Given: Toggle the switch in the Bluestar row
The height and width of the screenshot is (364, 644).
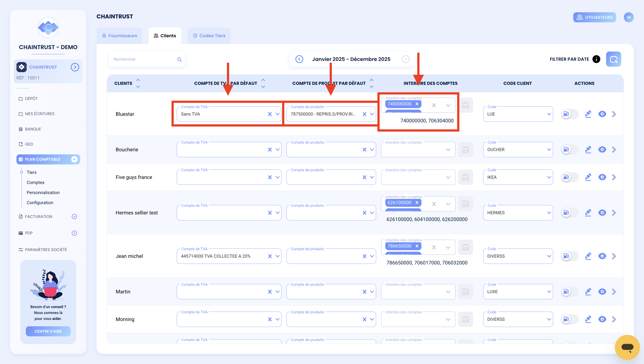Looking at the screenshot, I should [x=570, y=114].
